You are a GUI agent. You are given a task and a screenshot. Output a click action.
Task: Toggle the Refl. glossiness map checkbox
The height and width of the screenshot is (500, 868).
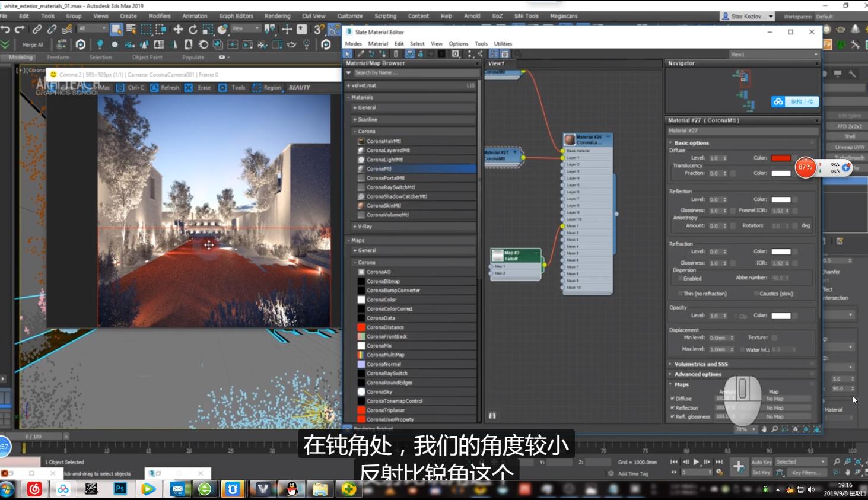tap(672, 416)
